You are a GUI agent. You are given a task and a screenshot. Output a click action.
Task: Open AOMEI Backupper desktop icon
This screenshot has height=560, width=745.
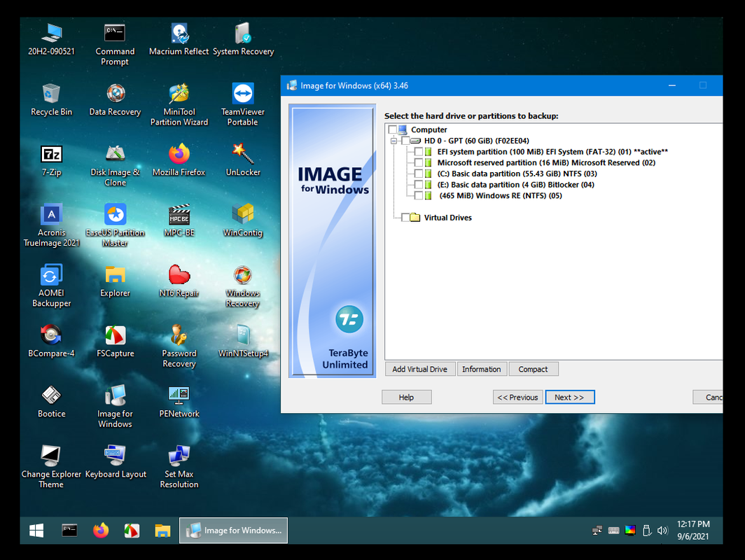51,286
